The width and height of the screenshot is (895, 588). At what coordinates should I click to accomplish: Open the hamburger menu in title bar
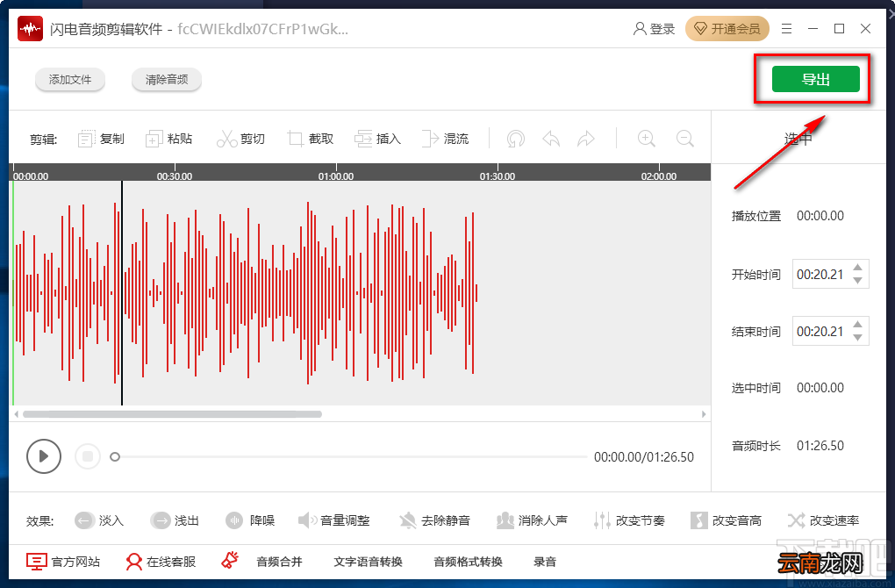pos(786,29)
